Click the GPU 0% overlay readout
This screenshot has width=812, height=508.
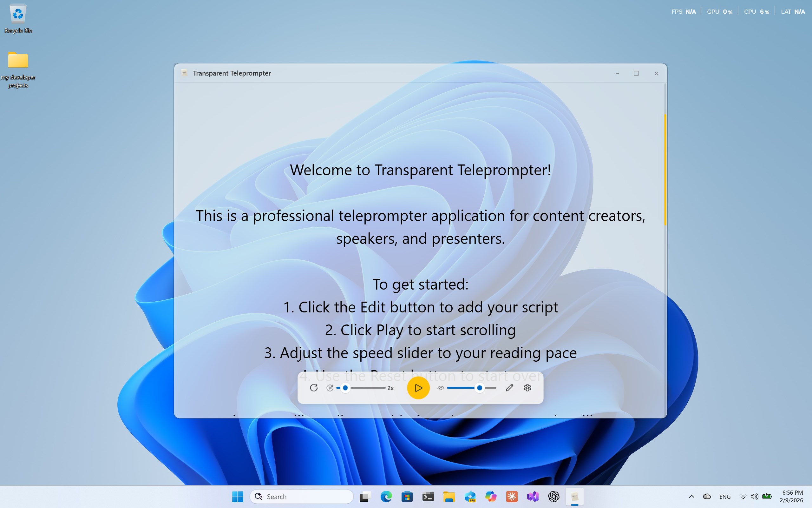click(x=719, y=12)
